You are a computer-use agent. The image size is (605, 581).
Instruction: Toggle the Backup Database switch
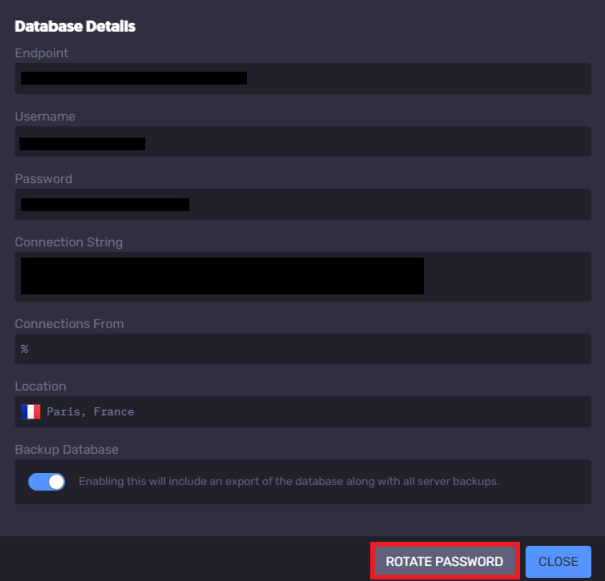click(47, 481)
